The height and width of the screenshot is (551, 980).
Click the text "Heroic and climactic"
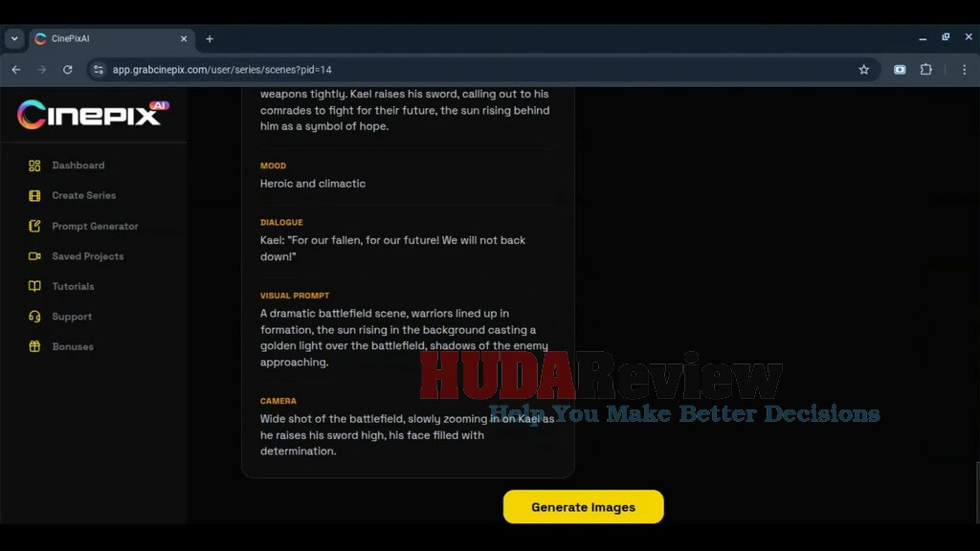tap(313, 184)
